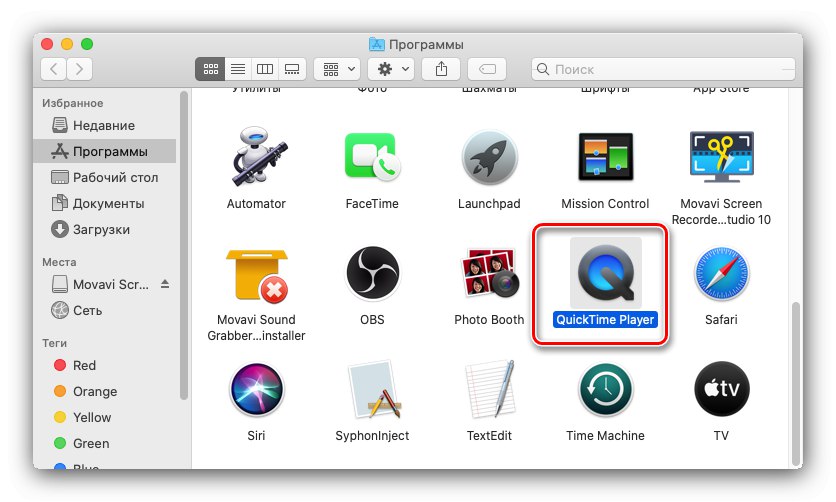Open Документы in the sidebar
The image size is (836, 502).
point(104,204)
